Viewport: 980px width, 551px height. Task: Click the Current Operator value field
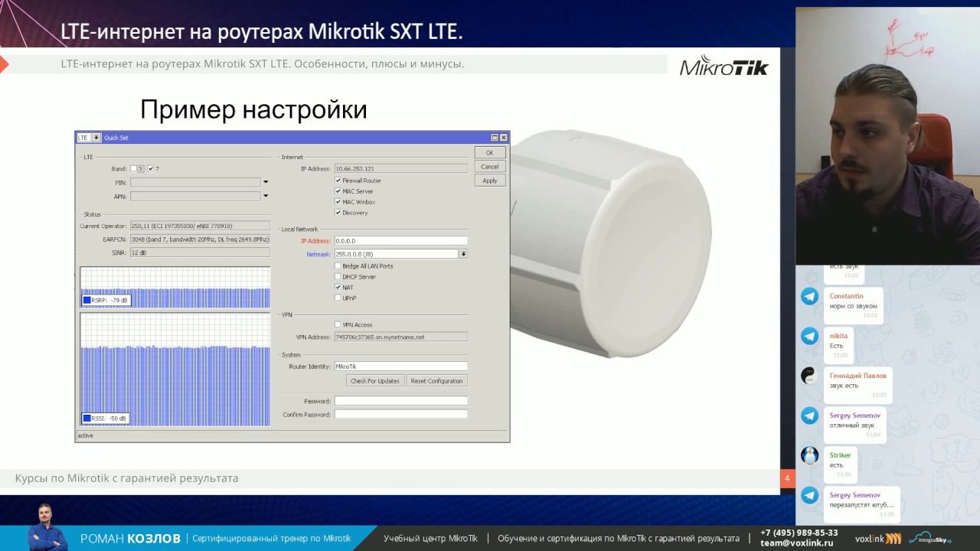[200, 227]
